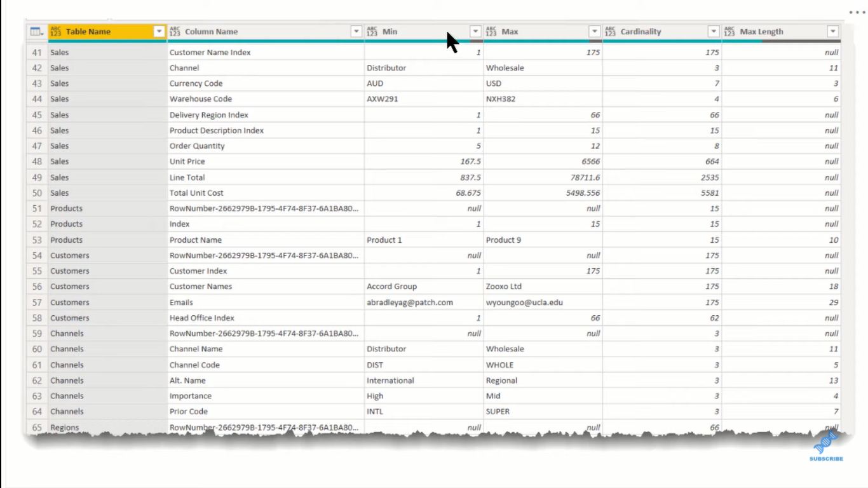Select the Zooxo Ltd cell
Image resolution: width=868 pixels, height=488 pixels.
click(x=543, y=287)
